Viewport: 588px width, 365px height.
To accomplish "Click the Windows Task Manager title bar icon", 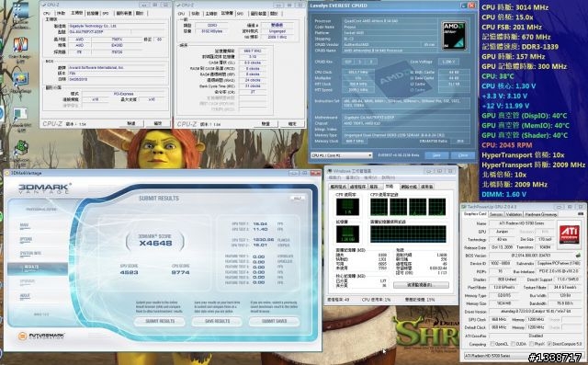I will click(330, 171).
